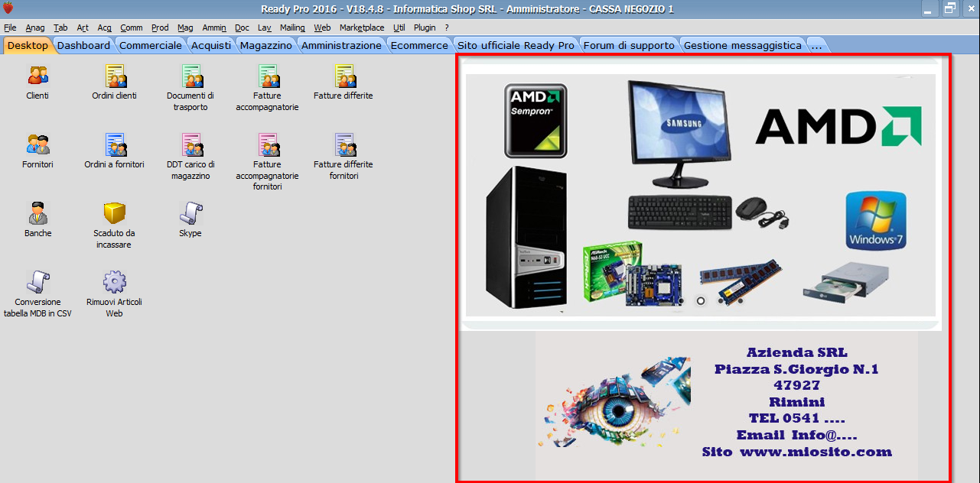Open the Lav menu
980x483 pixels.
265,28
